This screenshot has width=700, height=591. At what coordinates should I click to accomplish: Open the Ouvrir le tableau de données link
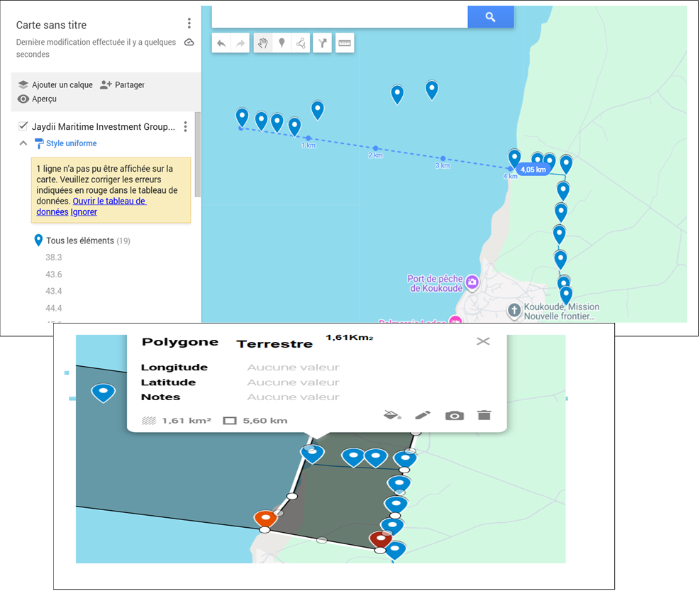(x=91, y=206)
